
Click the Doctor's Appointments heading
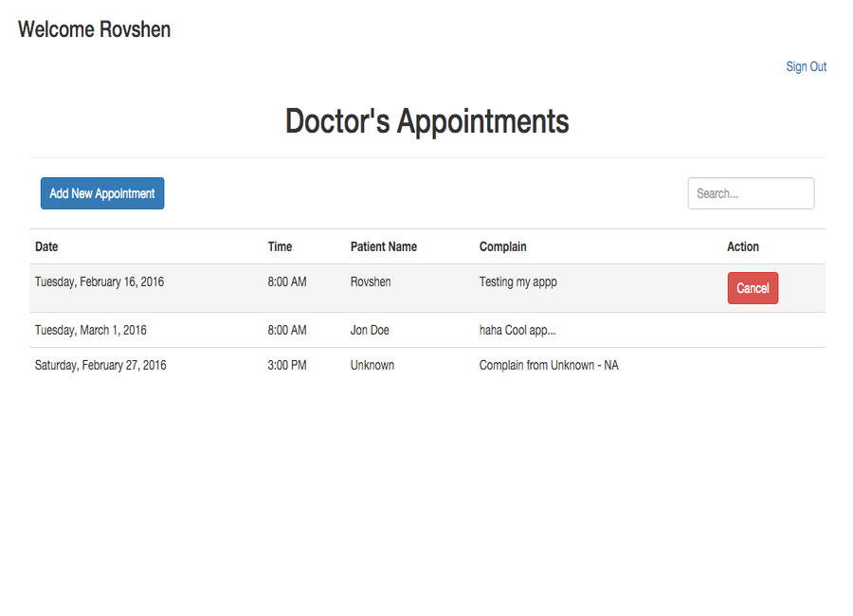(426, 121)
